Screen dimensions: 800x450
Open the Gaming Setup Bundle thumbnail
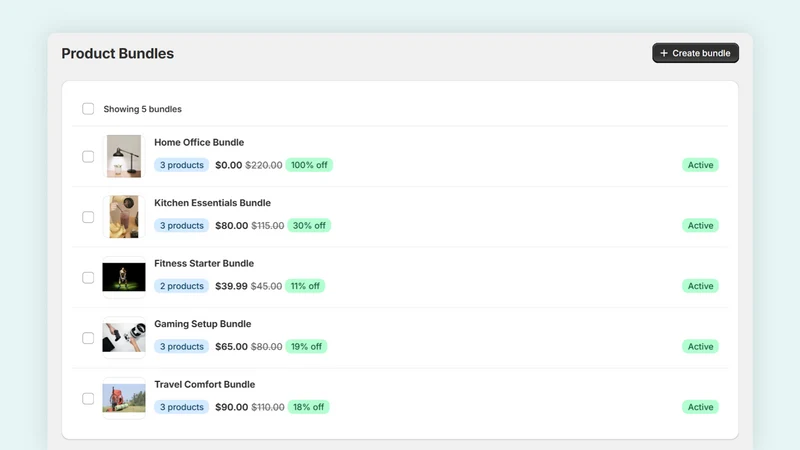click(124, 338)
